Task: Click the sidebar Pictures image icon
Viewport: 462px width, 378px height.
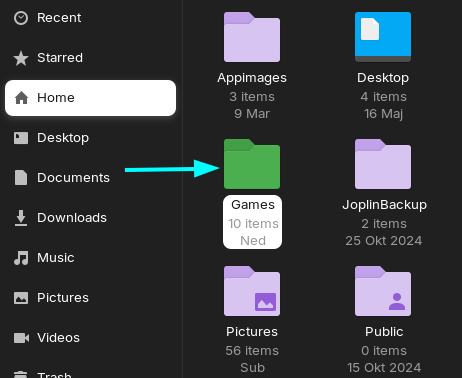Action: [x=21, y=298]
